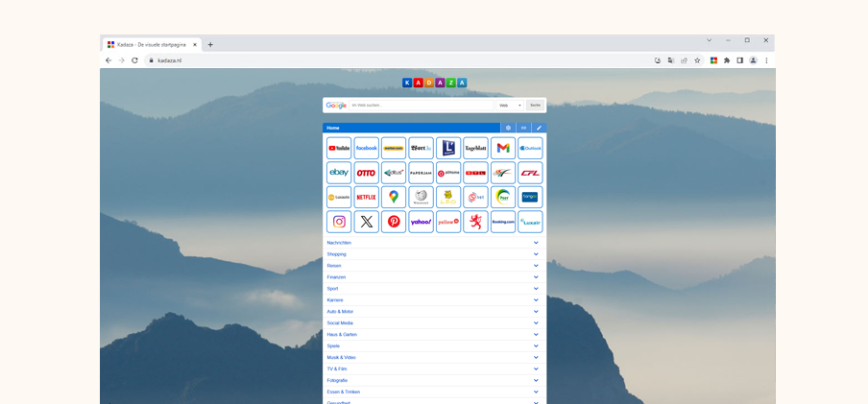
Task: Open a new browser tab
Action: pyautogui.click(x=210, y=45)
